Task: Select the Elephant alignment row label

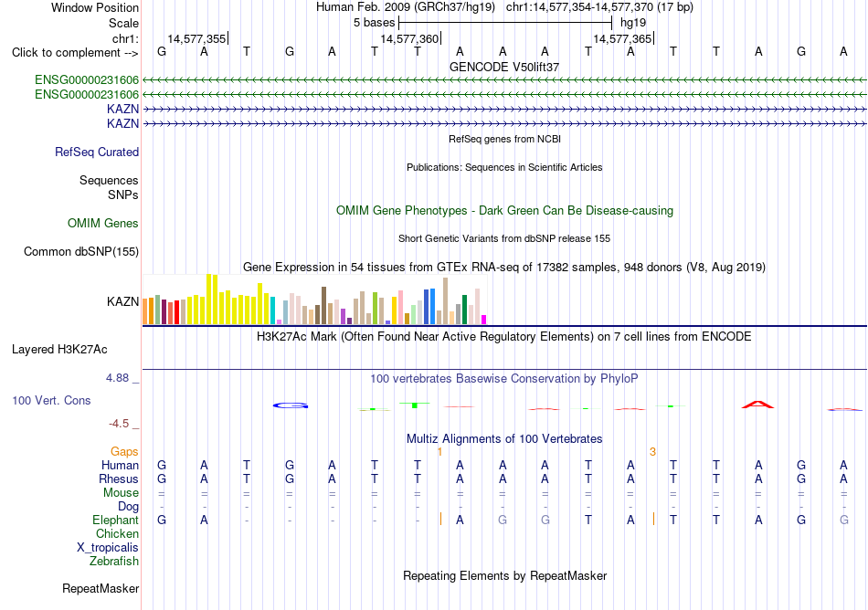Action: tap(116, 521)
